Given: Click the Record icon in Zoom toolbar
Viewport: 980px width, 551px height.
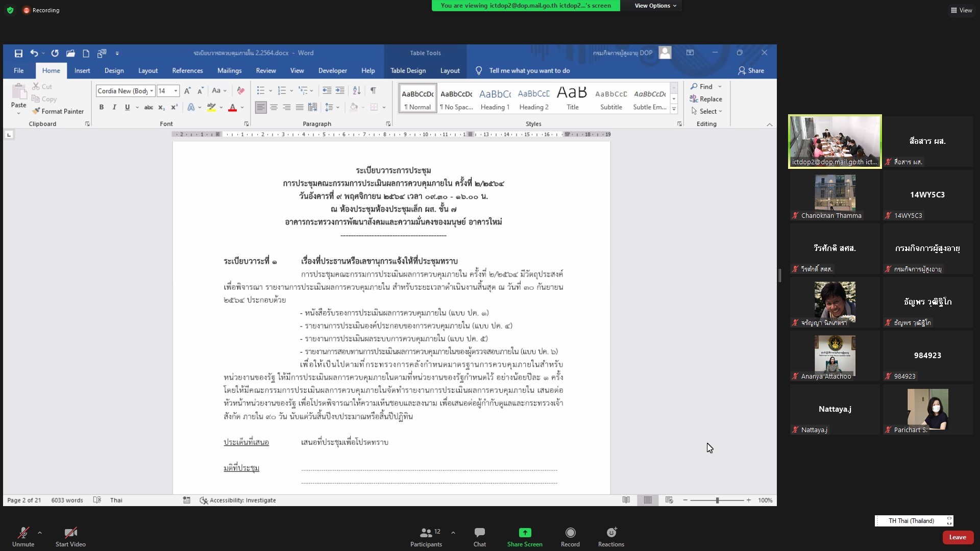Looking at the screenshot, I should click(570, 533).
